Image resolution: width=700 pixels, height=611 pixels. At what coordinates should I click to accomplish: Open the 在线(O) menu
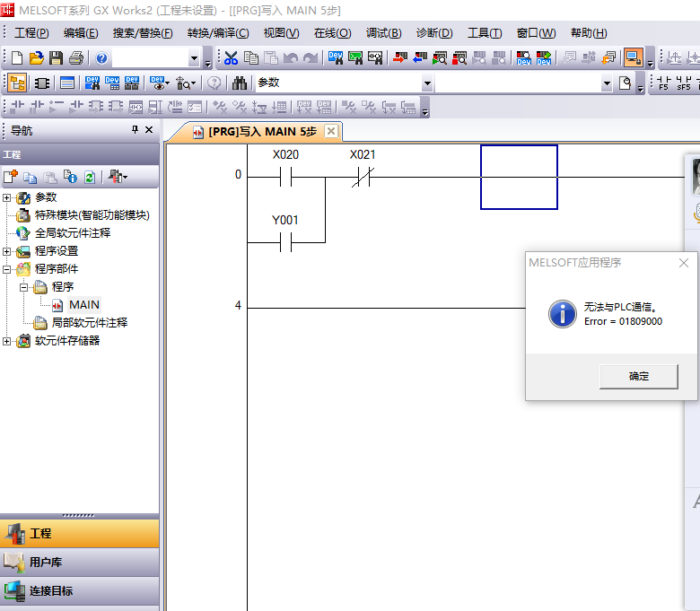[x=332, y=33]
